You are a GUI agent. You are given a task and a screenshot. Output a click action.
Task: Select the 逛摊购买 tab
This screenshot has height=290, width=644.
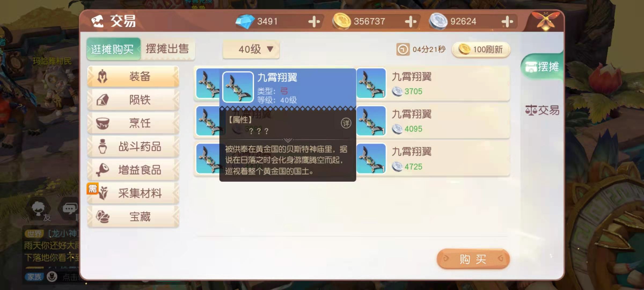pos(113,49)
